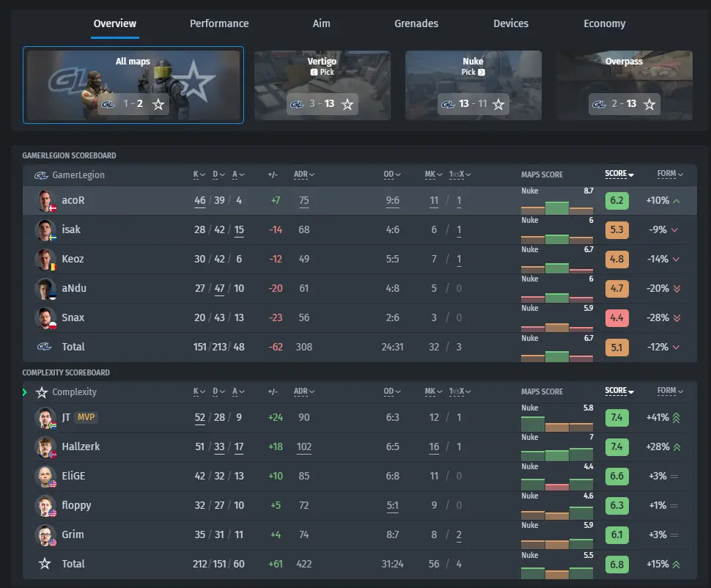Click GamerLegion total K/D/A 151/213/48
The height and width of the screenshot is (588, 711).
point(218,347)
